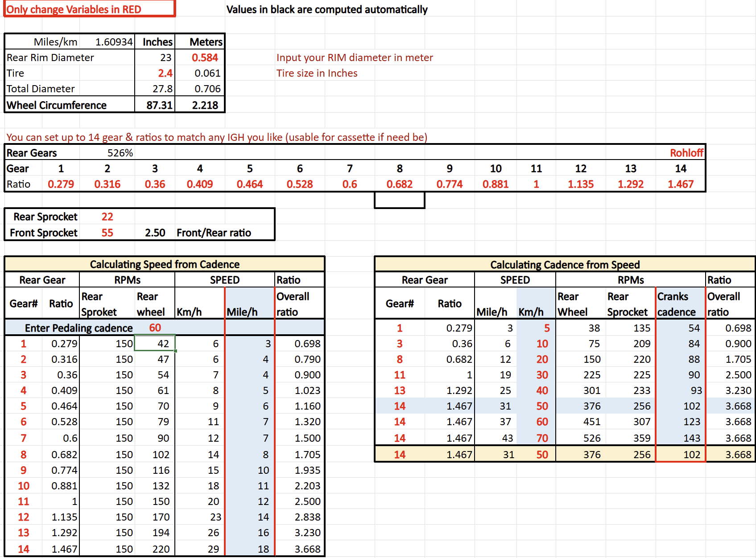
Task: Select the pedaling cadence value 60
Action: click(155, 328)
